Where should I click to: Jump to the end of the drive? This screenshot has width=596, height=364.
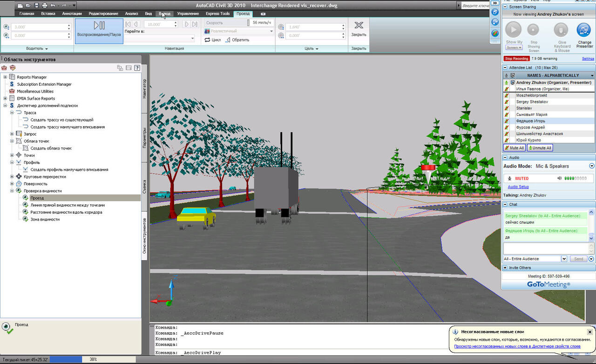[194, 24]
